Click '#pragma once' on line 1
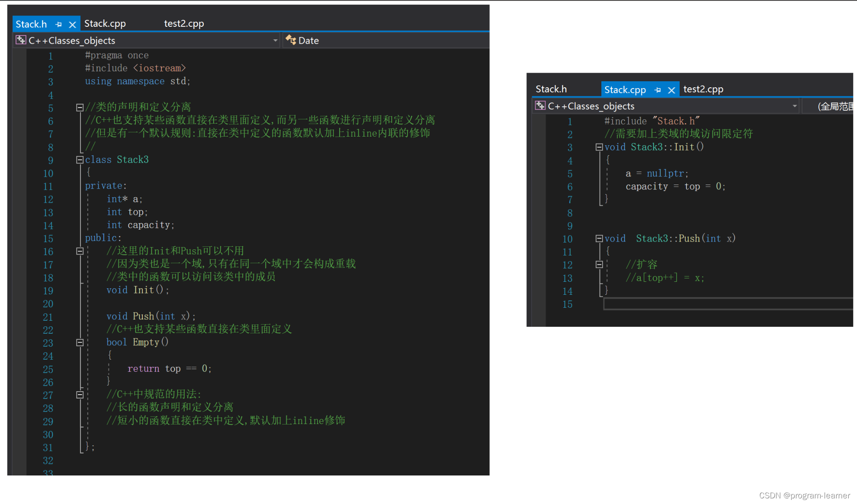 [117, 55]
